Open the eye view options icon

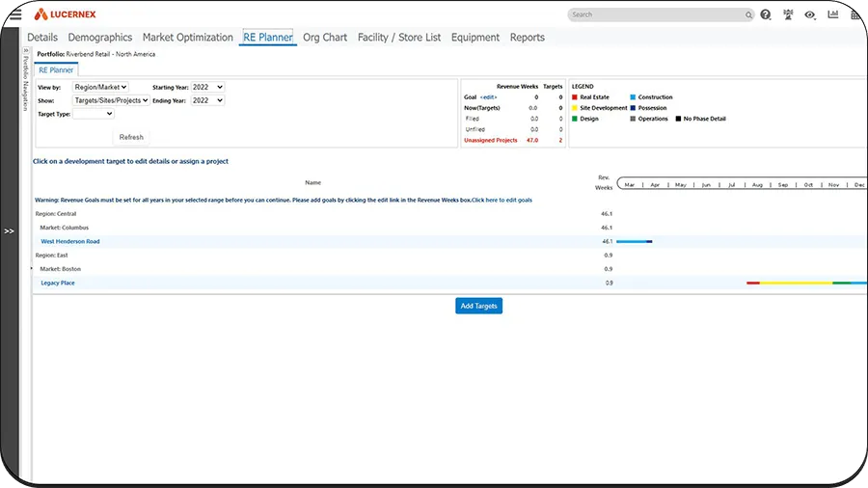(x=810, y=14)
